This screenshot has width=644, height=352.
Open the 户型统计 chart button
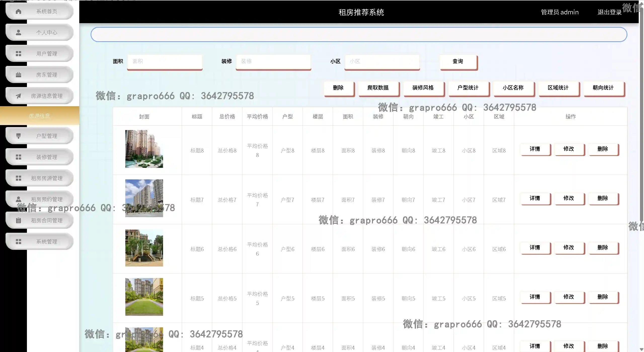(468, 88)
